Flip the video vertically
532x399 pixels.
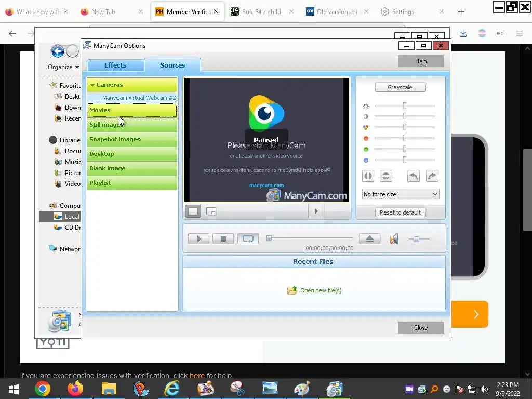(x=386, y=176)
